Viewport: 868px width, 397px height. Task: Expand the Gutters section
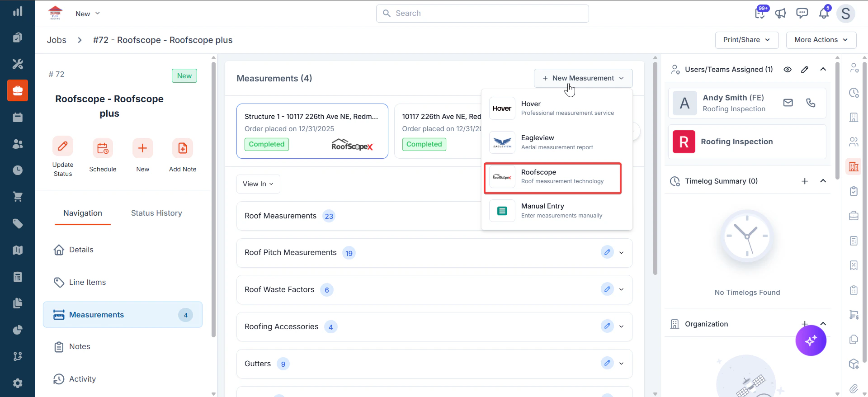[x=621, y=364]
